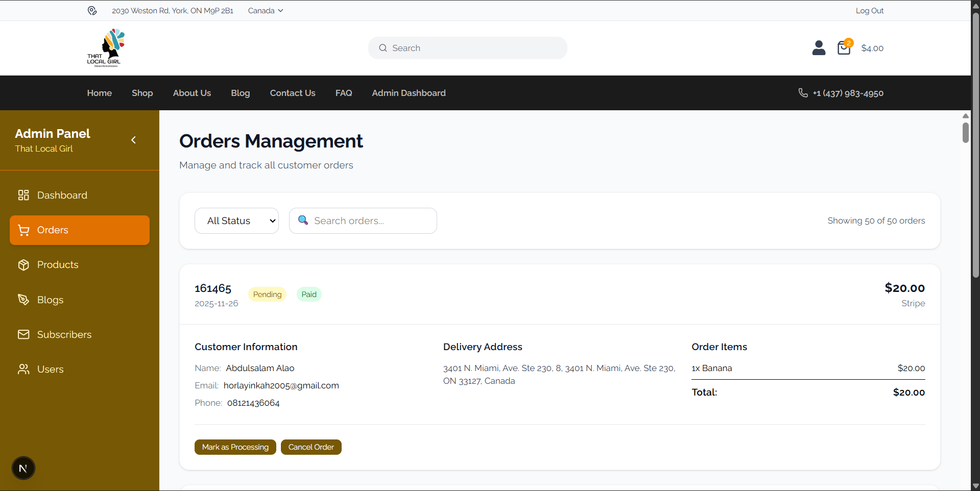
Task: Click inside the Search orders field
Action: click(x=363, y=220)
